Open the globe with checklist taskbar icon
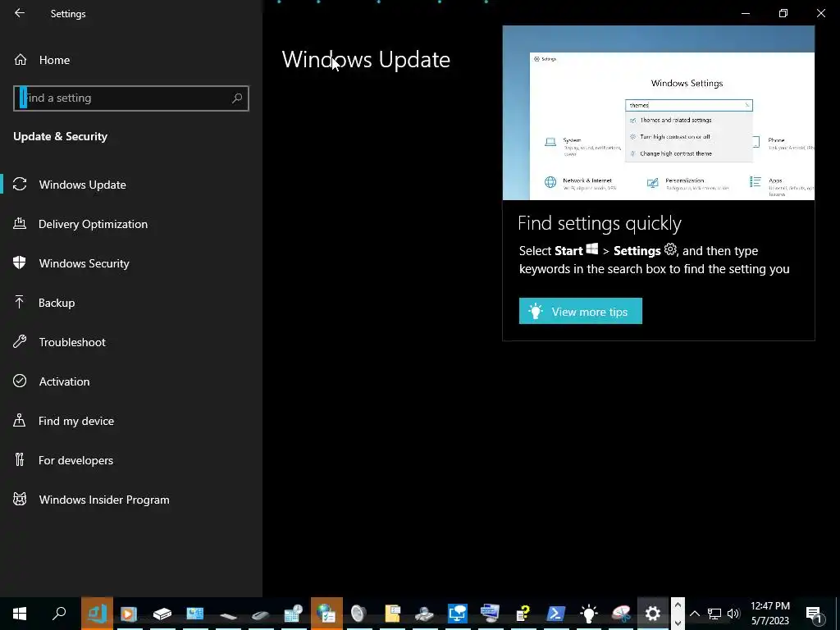 pos(326,614)
